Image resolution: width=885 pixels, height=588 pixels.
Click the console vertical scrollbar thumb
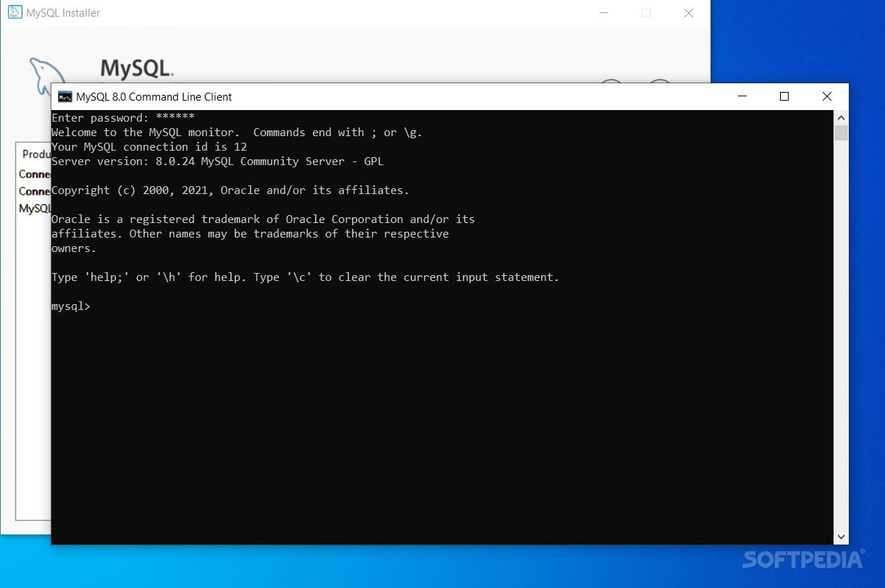point(841,133)
